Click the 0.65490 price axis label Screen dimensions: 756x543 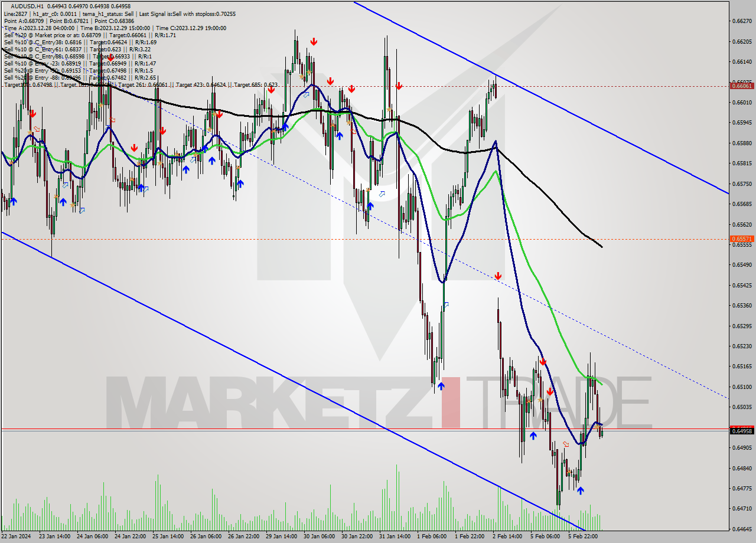tap(742, 265)
